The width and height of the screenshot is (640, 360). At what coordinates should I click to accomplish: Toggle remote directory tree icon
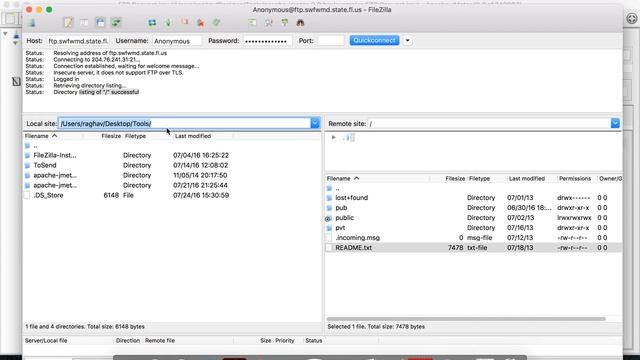pyautogui.click(x=100, y=23)
